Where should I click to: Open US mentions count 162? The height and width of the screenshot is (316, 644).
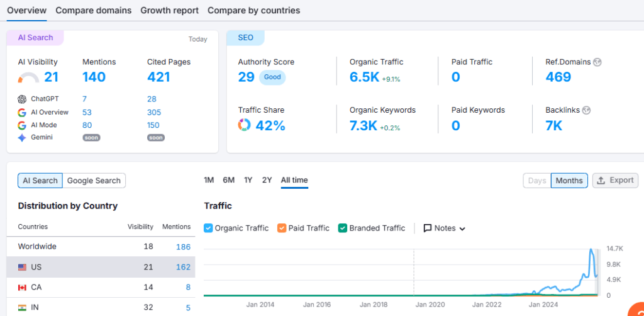pos(183,267)
